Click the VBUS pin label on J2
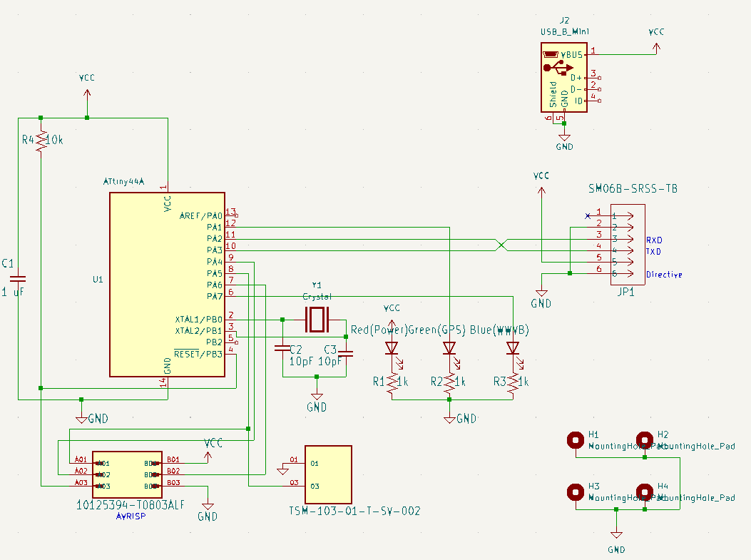This screenshot has width=751, height=560. point(572,55)
